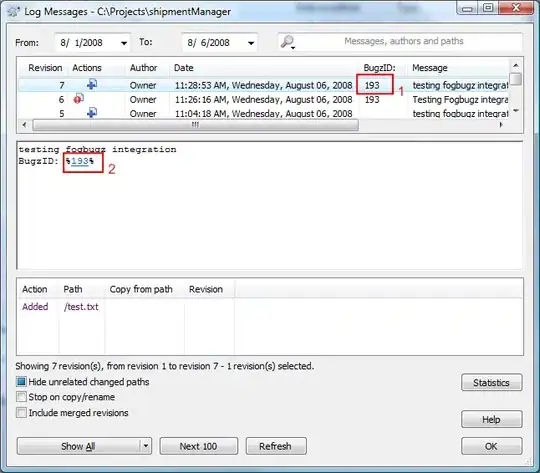Click the Help button
Image resolution: width=540 pixels, height=473 pixels.
point(491,419)
